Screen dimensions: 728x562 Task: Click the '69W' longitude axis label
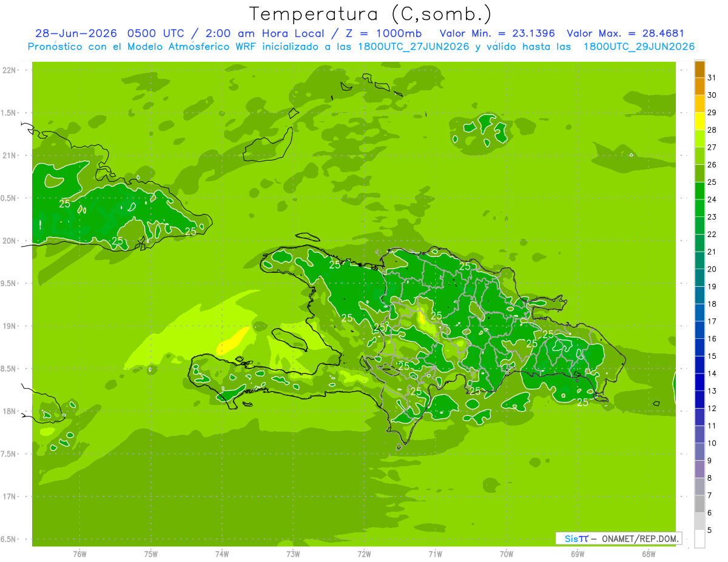[578, 554]
